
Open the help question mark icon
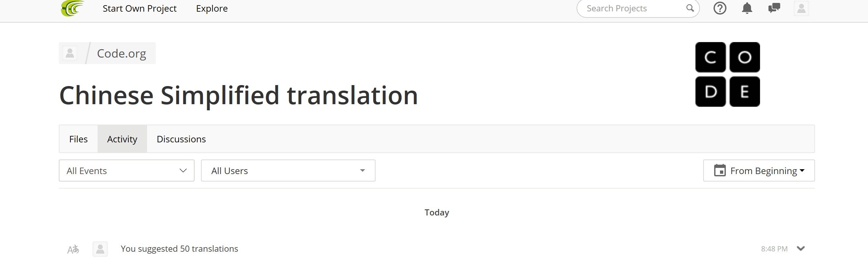pyautogui.click(x=719, y=8)
